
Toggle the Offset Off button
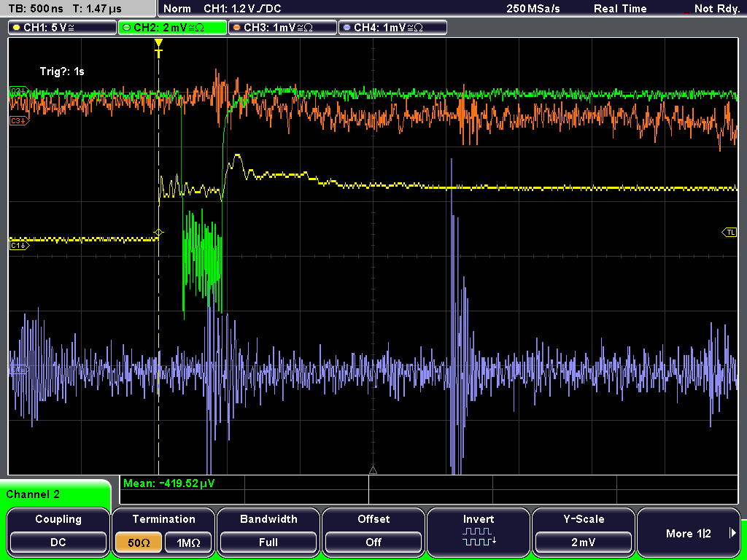[373, 532]
